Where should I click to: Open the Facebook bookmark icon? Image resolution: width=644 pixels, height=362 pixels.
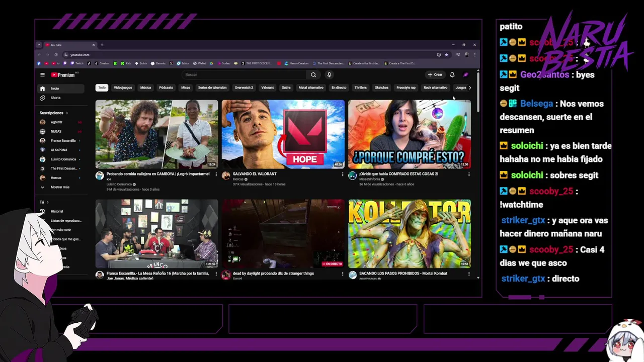point(39,63)
